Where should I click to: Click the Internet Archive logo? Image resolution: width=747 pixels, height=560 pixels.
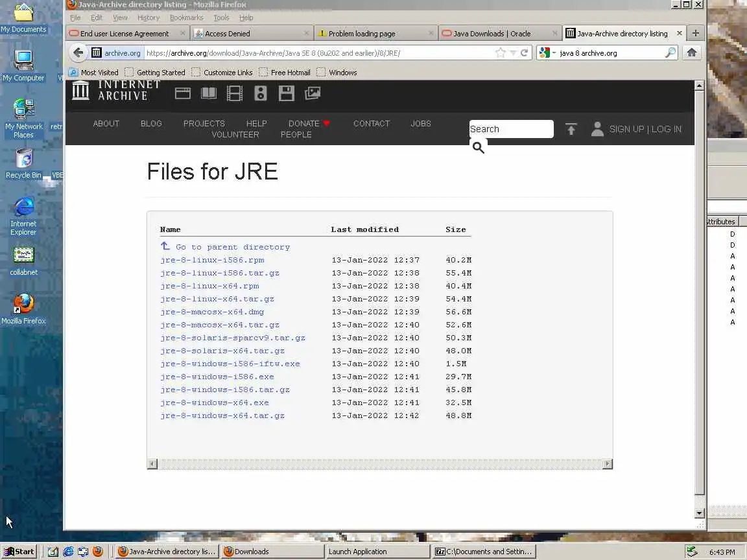pyautogui.click(x=116, y=91)
